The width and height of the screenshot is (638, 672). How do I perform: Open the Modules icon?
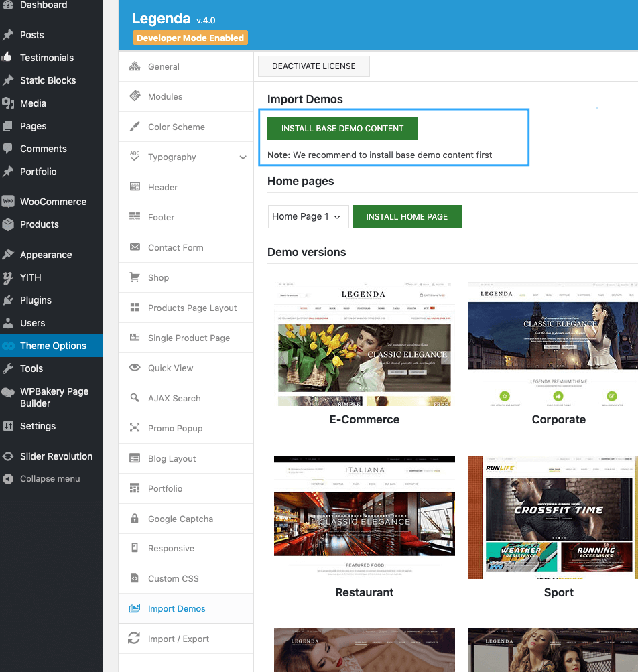[x=135, y=96]
